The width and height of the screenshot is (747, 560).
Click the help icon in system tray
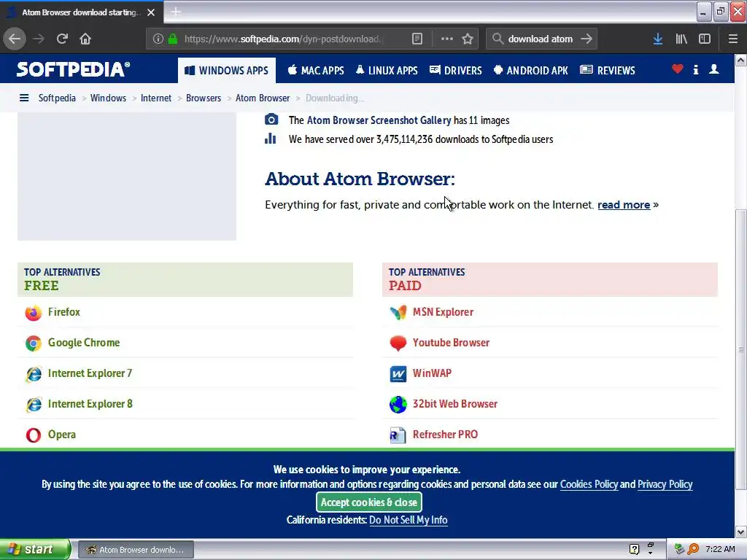(x=634, y=550)
